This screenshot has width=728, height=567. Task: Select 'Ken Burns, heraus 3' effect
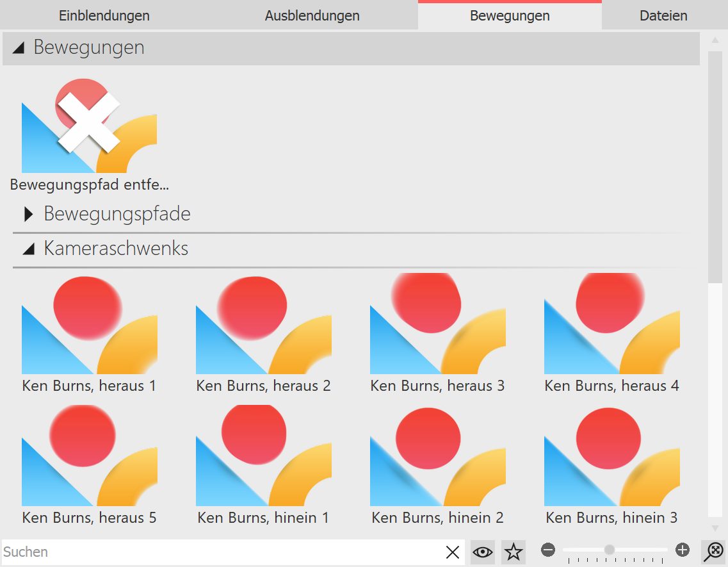click(437, 327)
